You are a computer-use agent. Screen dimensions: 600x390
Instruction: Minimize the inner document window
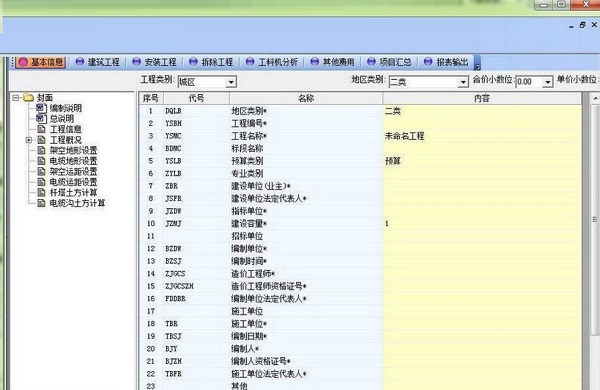(x=571, y=26)
